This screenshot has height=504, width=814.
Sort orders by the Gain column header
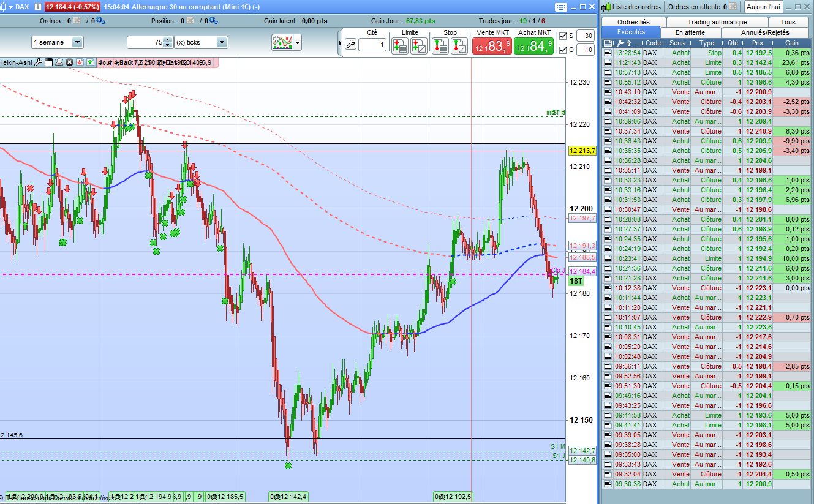point(792,43)
